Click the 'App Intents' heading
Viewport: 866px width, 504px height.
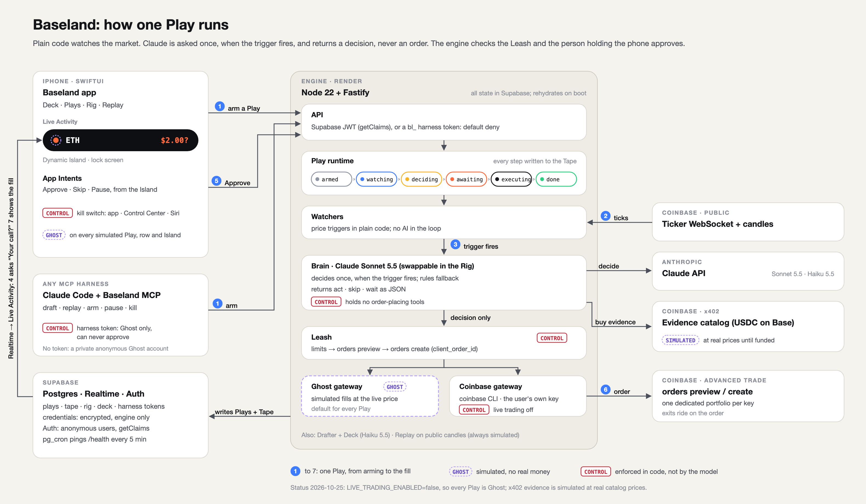pyautogui.click(x=62, y=178)
